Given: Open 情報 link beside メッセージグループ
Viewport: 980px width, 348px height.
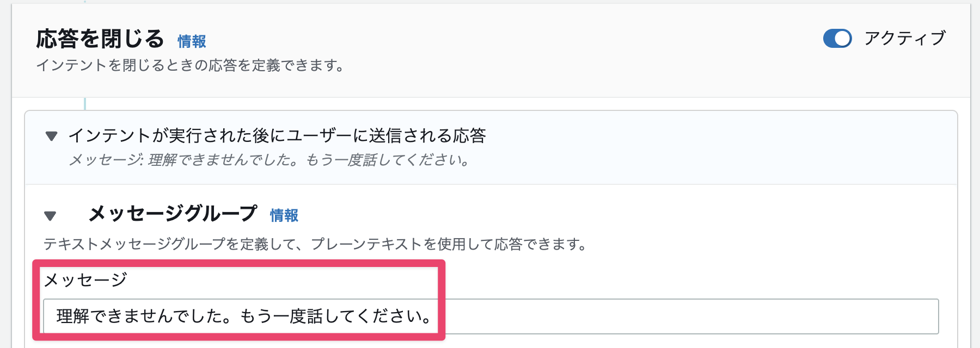Looking at the screenshot, I should pyautogui.click(x=284, y=216).
